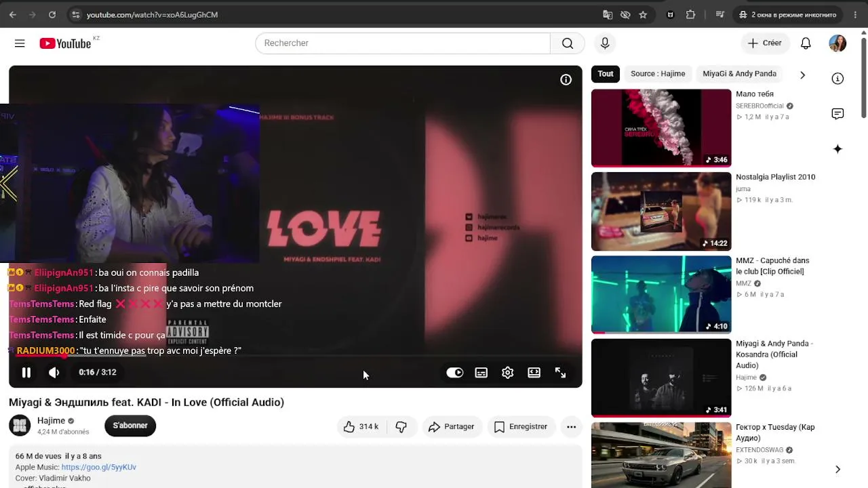Open the player settings gear
This screenshot has height=488, width=868.
pyautogui.click(x=507, y=372)
